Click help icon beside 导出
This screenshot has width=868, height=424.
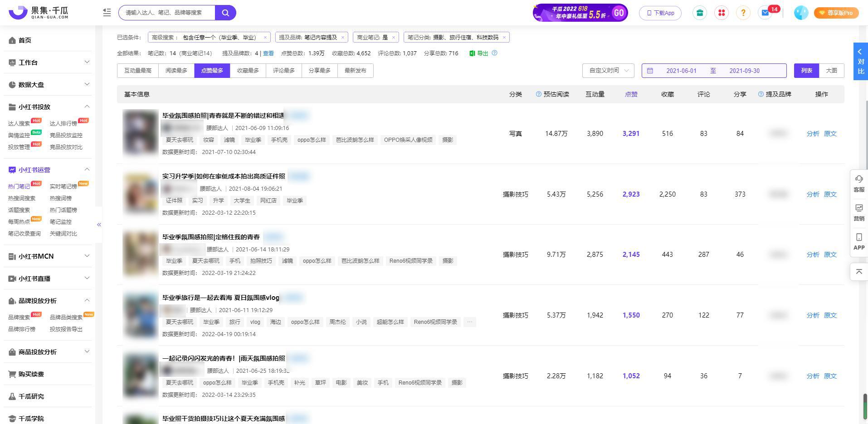click(495, 53)
